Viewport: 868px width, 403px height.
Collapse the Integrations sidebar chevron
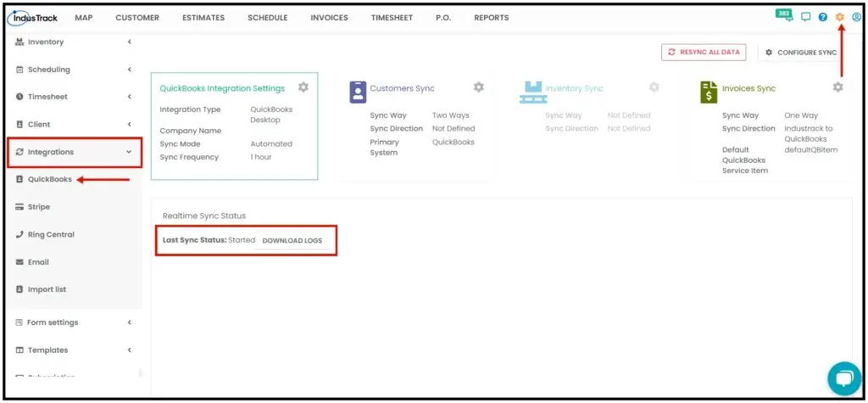[129, 152]
